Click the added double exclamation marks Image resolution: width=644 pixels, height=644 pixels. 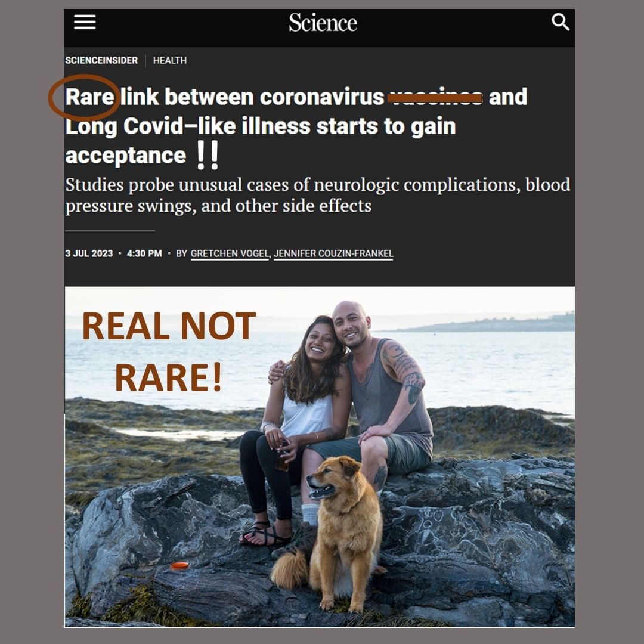click(x=208, y=155)
